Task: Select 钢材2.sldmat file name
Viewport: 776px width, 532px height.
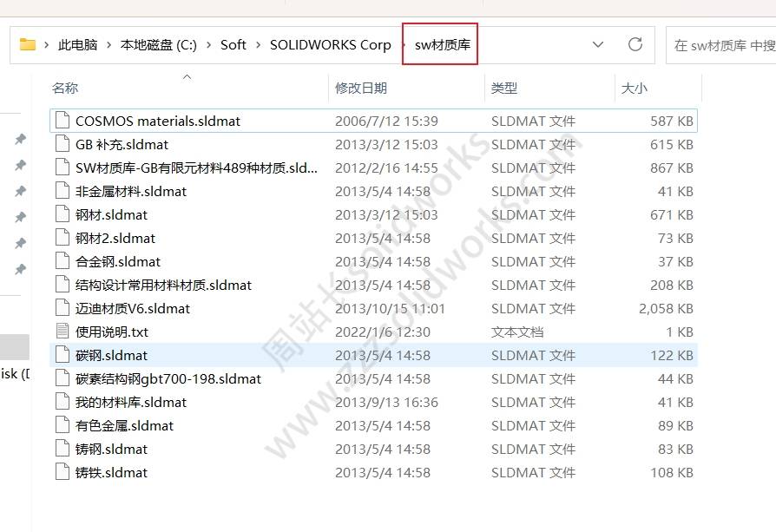Action: (x=115, y=238)
